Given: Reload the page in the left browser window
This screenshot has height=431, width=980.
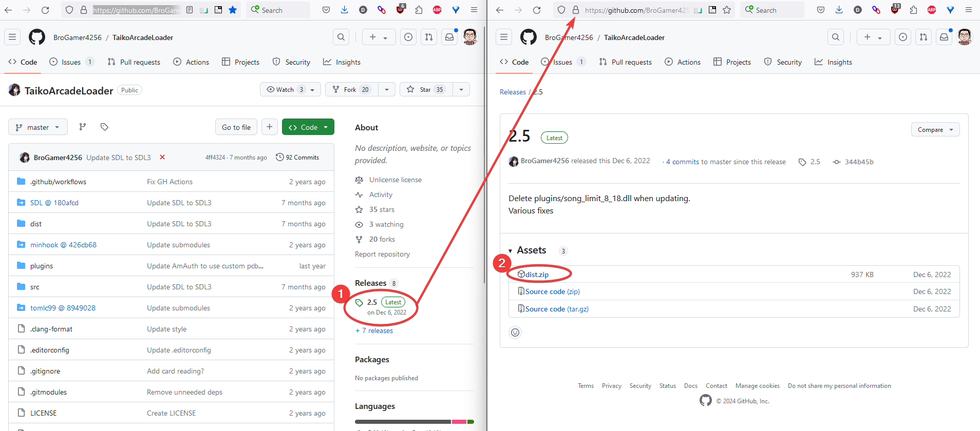Looking at the screenshot, I should pyautogui.click(x=45, y=10).
